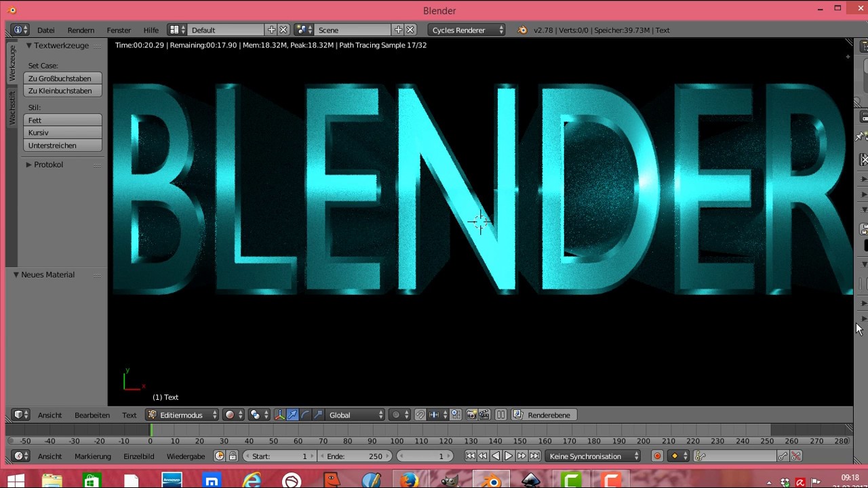
Task: Click the Zu Kleinbuchstaben button
Action: point(62,91)
